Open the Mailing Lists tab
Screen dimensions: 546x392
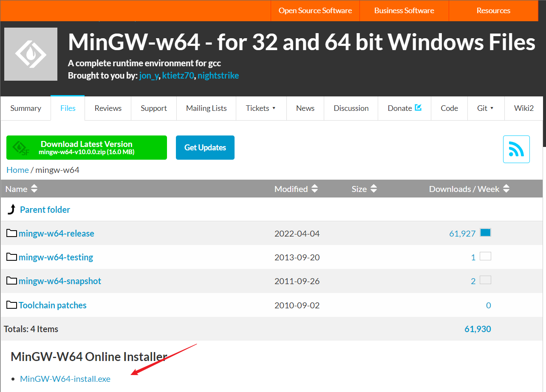point(206,108)
